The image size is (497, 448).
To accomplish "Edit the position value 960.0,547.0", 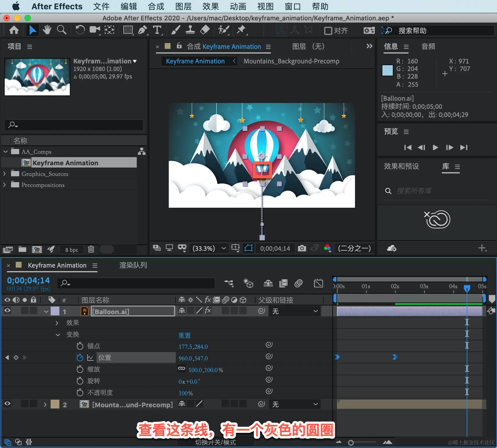I will click(193, 358).
